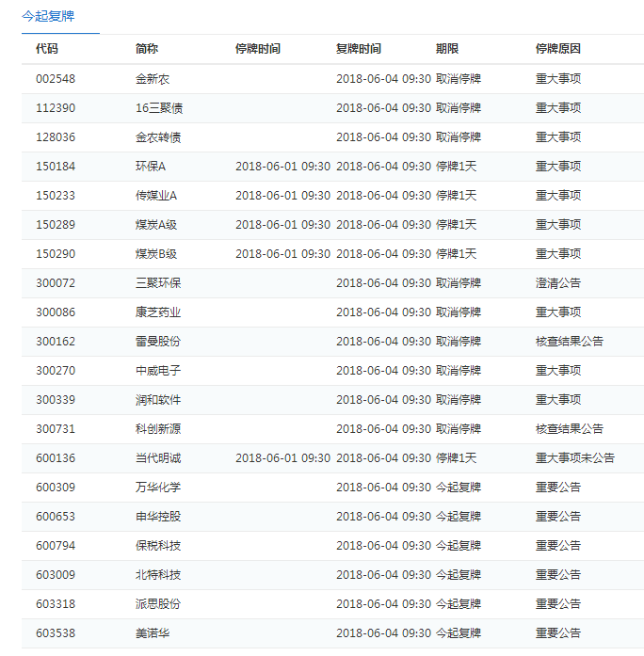The image size is (644, 656).
Task: Click the 润和软件 stock name
Action: tap(158, 400)
